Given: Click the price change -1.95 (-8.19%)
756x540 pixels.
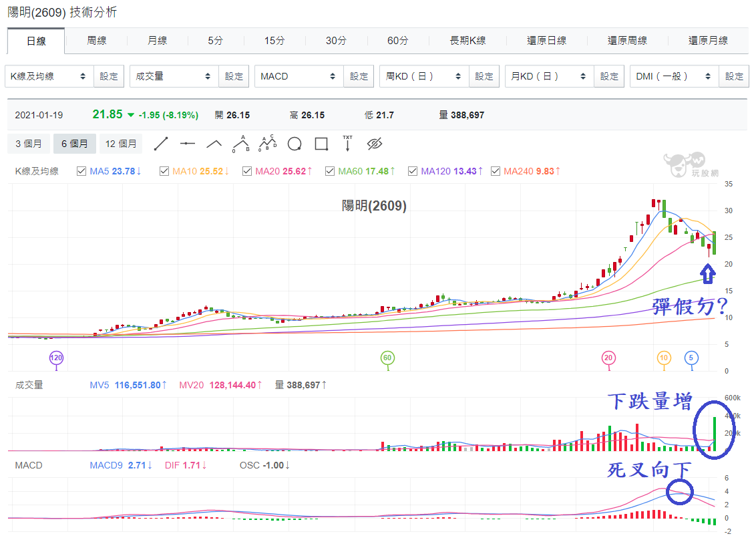Looking at the screenshot, I should (x=168, y=116).
